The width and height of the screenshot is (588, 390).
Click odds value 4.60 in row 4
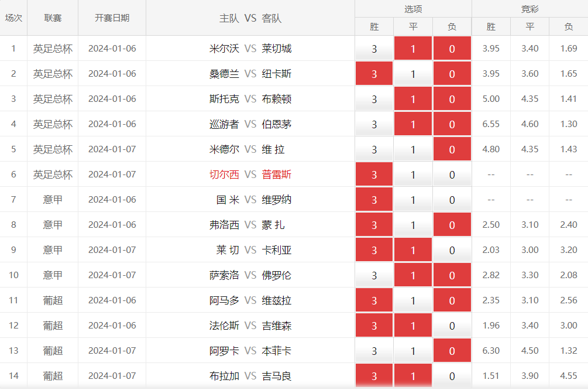530,124
